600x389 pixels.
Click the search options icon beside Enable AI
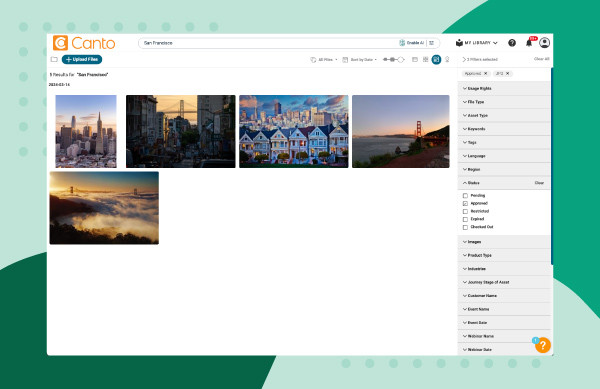tap(432, 43)
